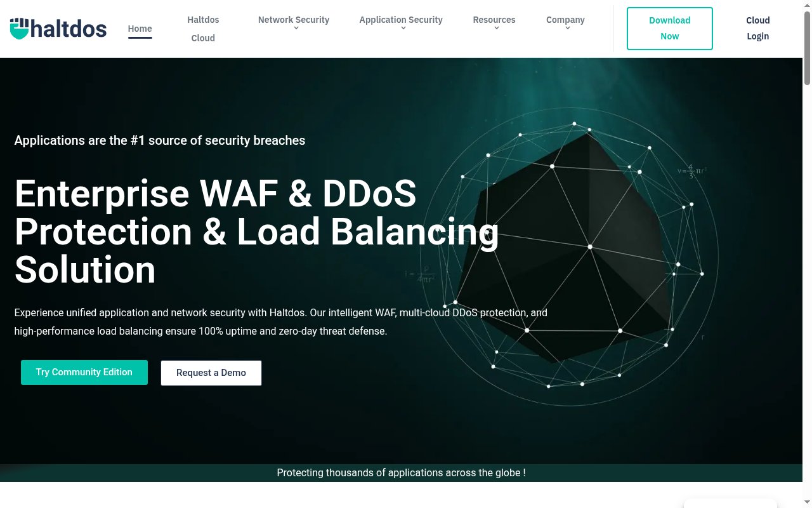
Task: Click the 'Experience unified application' paragraph
Action: coord(280,322)
